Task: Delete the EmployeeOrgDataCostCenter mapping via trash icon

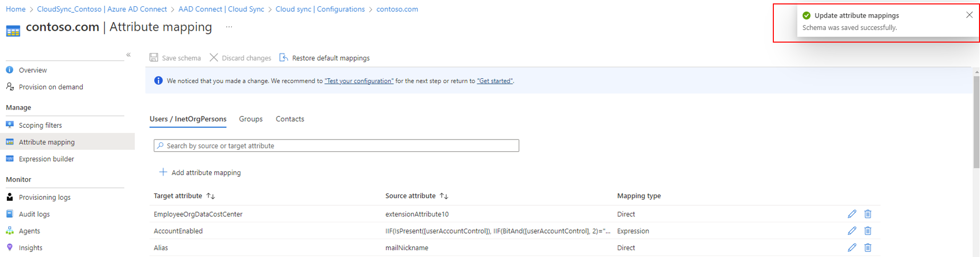Action: (x=868, y=214)
